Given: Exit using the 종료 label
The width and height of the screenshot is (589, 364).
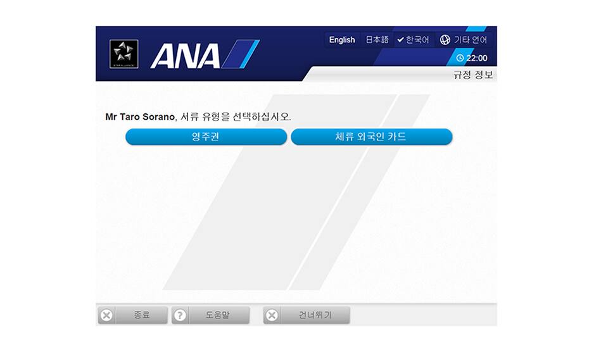Looking at the screenshot, I should [142, 315].
